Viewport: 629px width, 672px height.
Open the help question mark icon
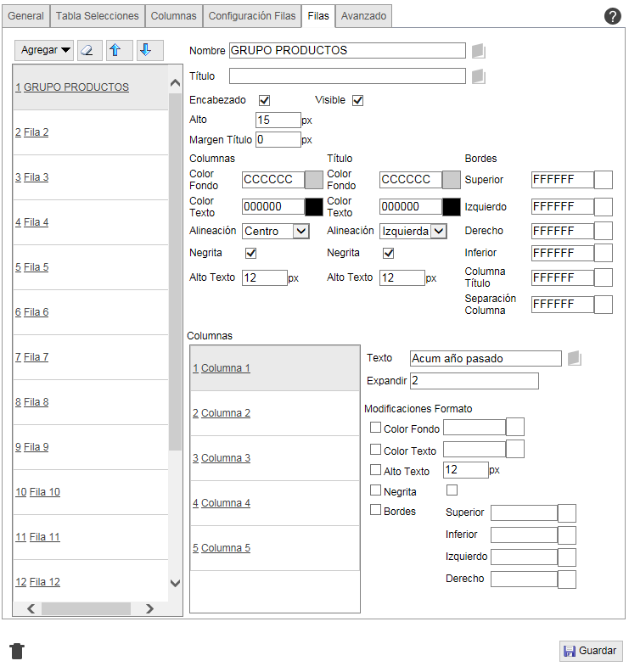click(612, 16)
